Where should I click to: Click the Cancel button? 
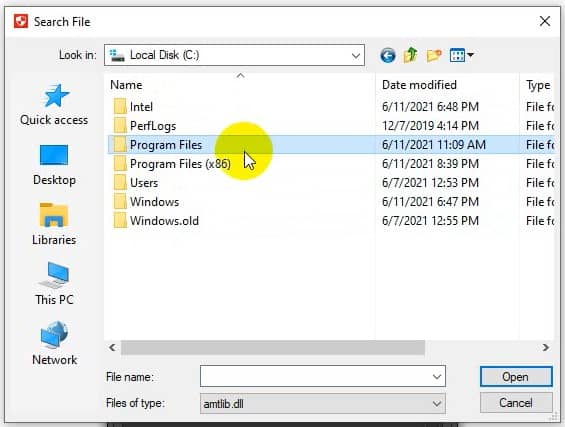tap(516, 402)
